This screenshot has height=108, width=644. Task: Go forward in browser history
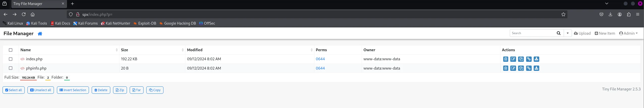coord(15,14)
